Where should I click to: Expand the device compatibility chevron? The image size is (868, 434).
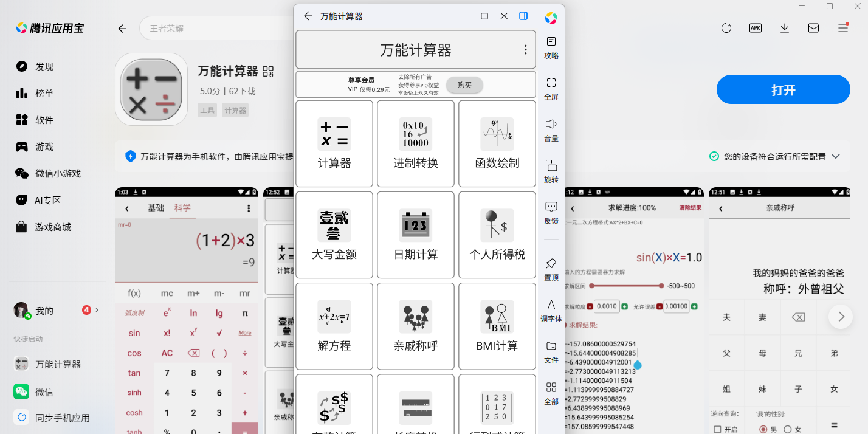coord(836,156)
